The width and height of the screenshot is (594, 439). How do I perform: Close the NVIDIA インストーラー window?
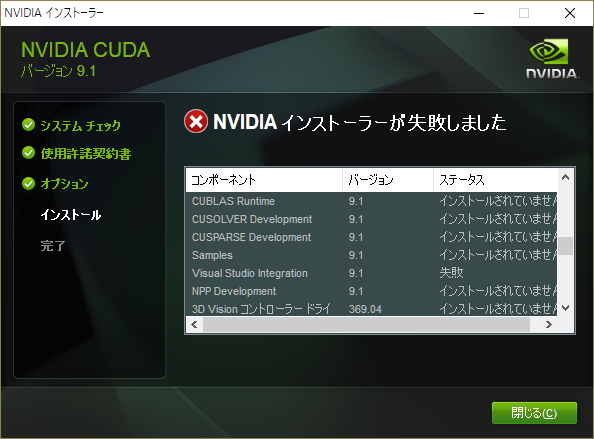pos(570,13)
